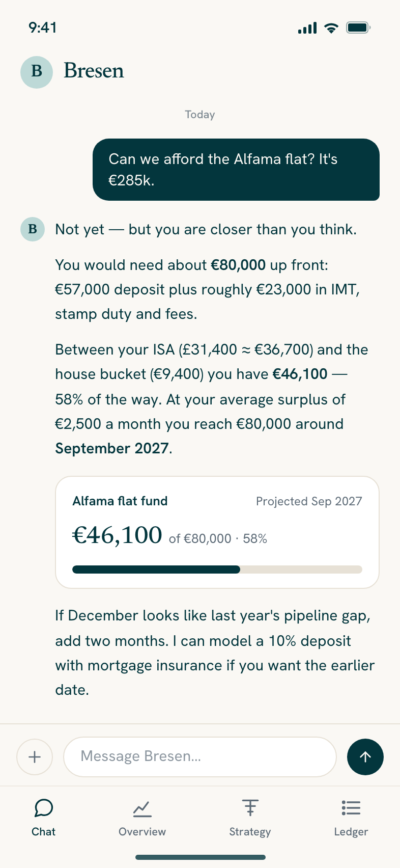
Task: Tap the send arrow button
Action: pyautogui.click(x=365, y=757)
